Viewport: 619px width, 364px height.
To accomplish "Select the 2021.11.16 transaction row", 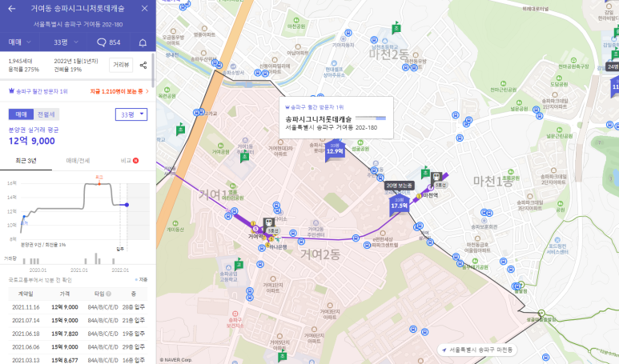I will click(78, 307).
